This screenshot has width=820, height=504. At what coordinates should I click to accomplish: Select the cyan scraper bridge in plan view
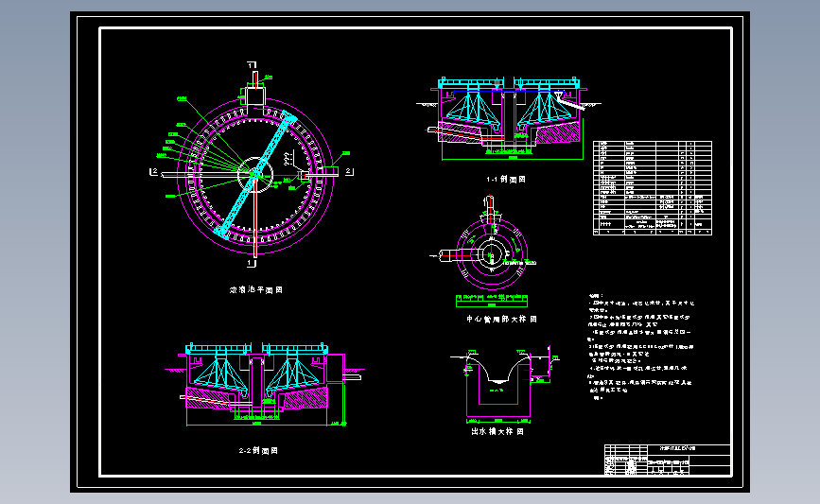click(255, 175)
